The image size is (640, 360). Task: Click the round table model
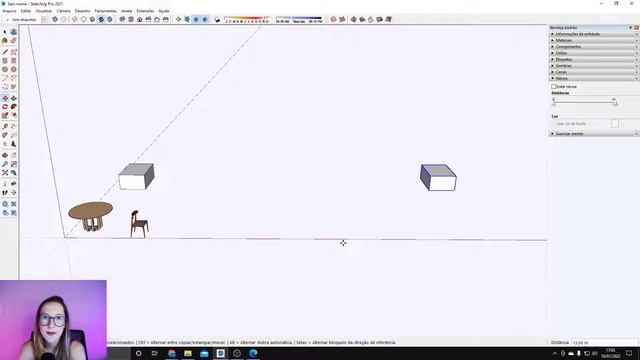coord(91,216)
